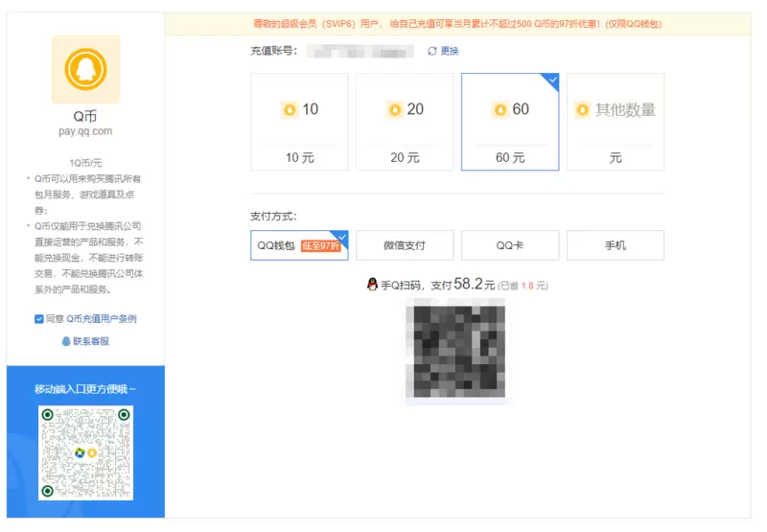Click the pay.qq.com site text
This screenshot has width=767, height=532.
click(85, 131)
